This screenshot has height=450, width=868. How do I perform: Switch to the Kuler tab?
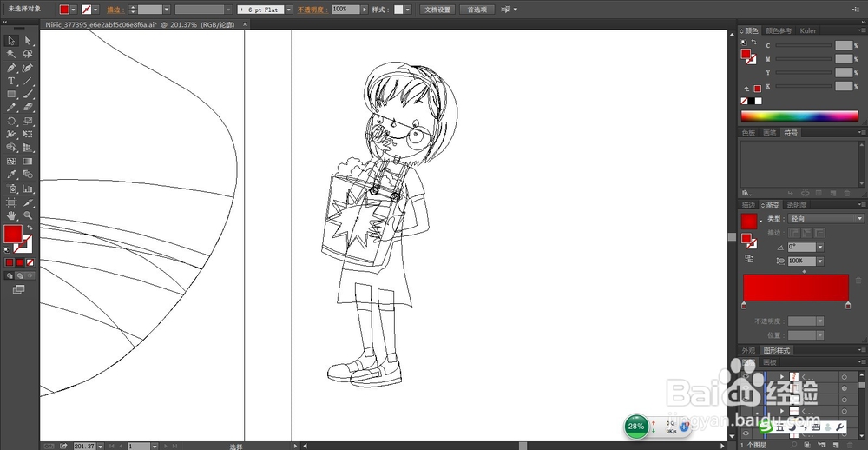[x=807, y=31]
